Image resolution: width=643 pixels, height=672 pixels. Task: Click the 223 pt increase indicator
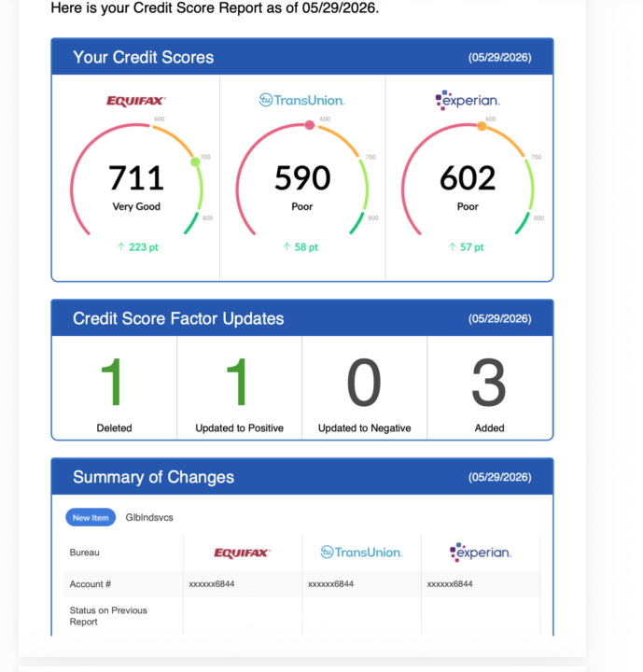pos(138,247)
